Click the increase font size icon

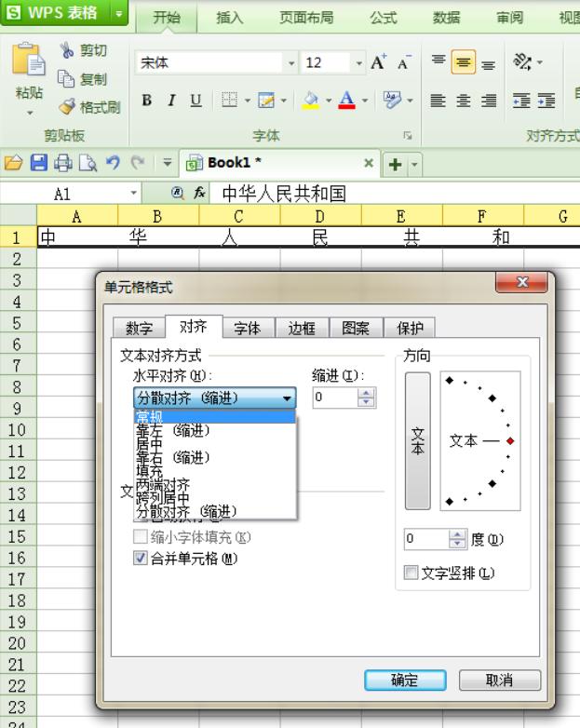[x=378, y=62]
